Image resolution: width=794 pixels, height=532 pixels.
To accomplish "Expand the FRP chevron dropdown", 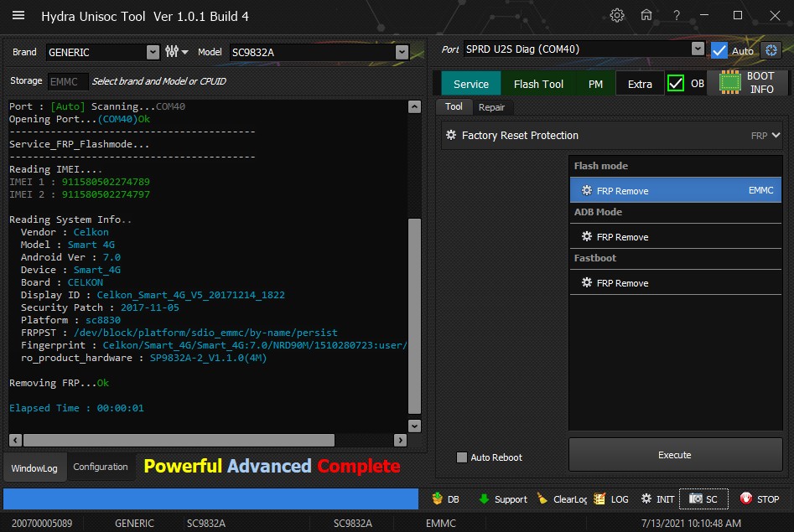I will (776, 135).
